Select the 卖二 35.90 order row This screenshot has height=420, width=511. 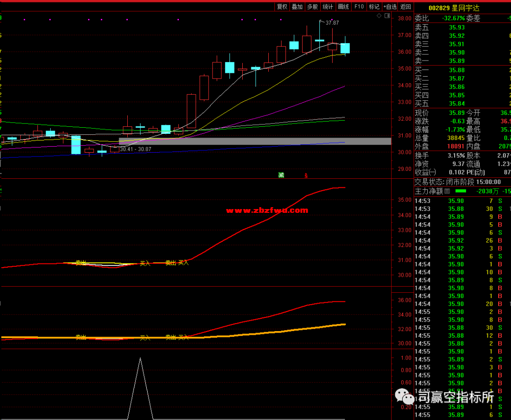462,52
